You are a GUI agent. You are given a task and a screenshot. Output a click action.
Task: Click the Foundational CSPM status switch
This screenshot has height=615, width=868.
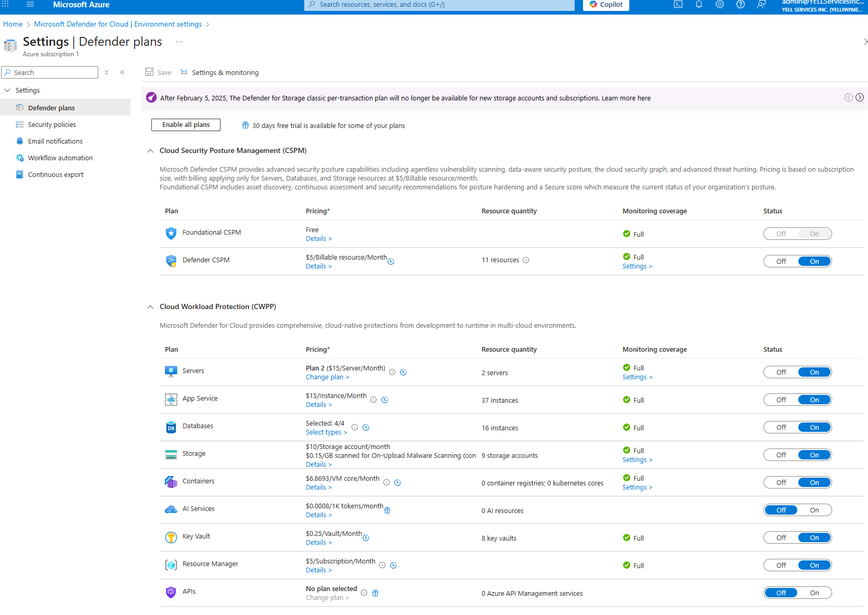(797, 234)
